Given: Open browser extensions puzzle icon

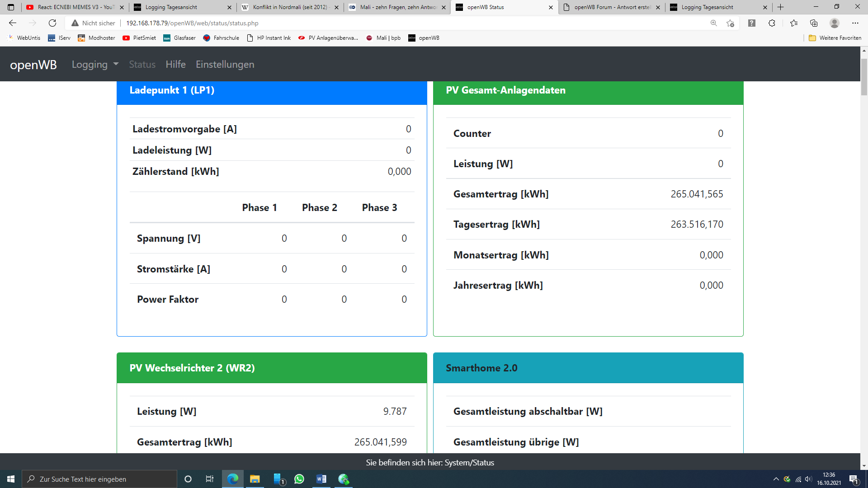Looking at the screenshot, I should (772, 23).
